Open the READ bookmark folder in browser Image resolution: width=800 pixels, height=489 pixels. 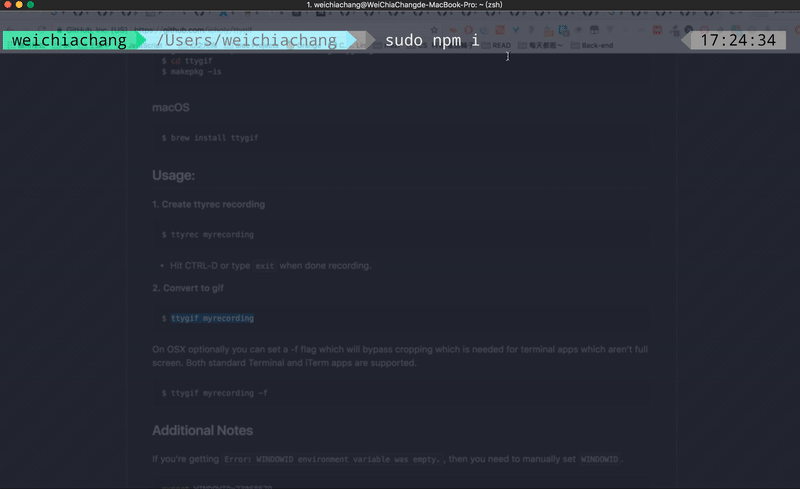496,45
